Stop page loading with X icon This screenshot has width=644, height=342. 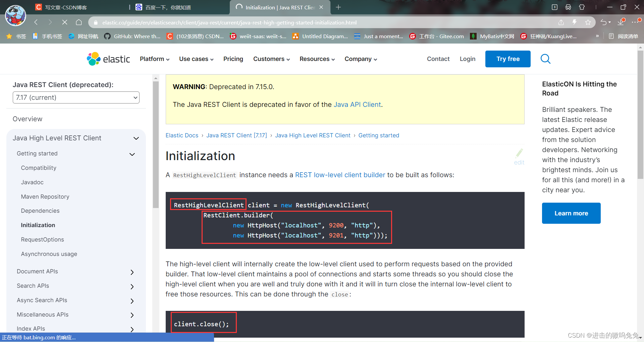(x=65, y=22)
